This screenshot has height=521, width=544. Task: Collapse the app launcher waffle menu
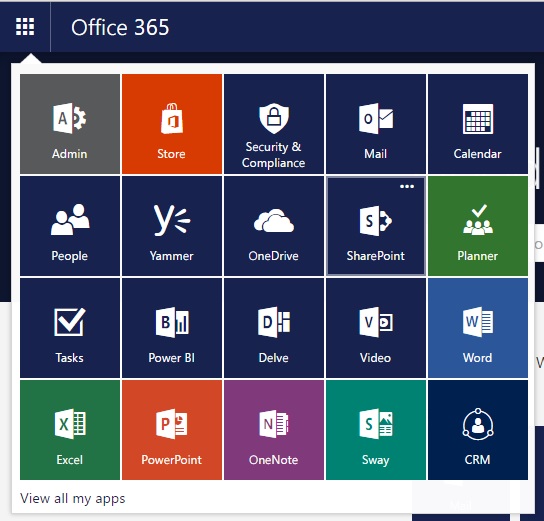25,27
